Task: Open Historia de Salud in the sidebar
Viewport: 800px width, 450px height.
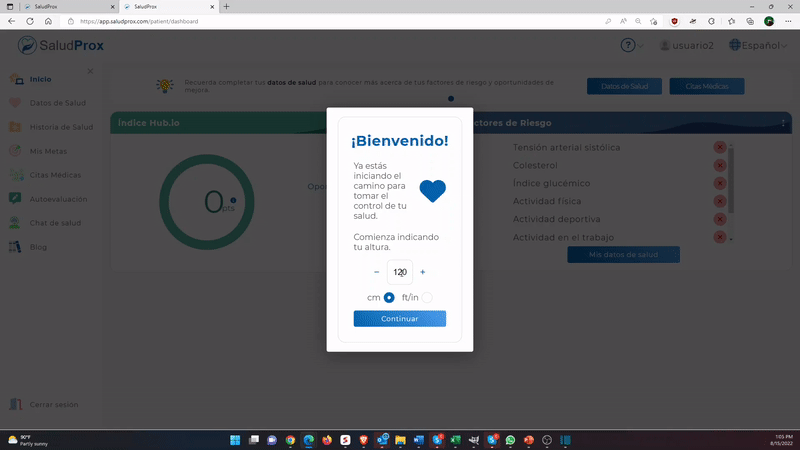Action: coord(61,127)
